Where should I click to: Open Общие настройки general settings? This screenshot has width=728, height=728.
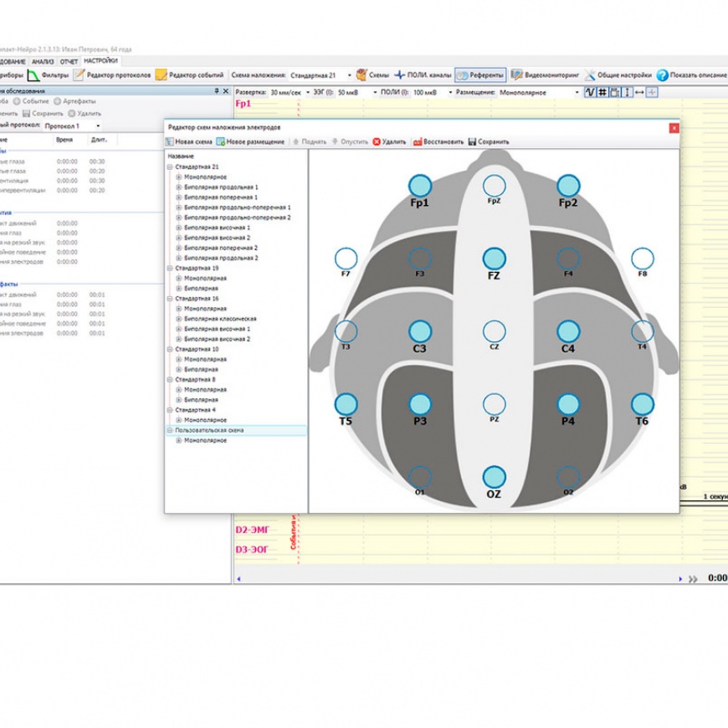pos(618,74)
